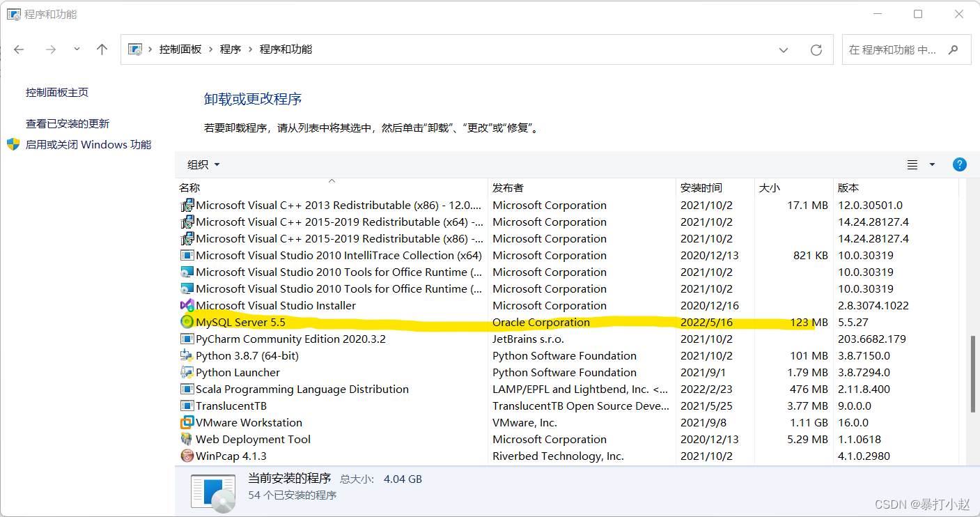Screen dimensions: 980x517
Task: Refresh the programs list
Action: tap(816, 50)
